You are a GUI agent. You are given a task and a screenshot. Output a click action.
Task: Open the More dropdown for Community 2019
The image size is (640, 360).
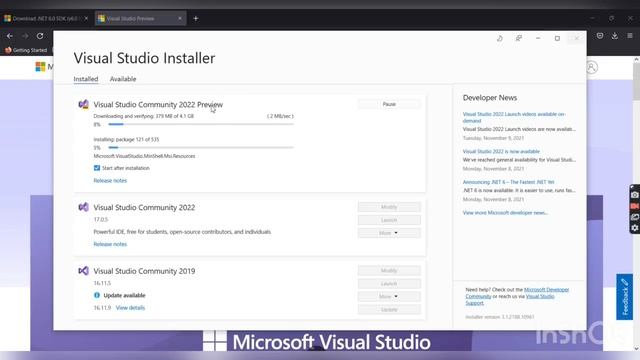(389, 296)
